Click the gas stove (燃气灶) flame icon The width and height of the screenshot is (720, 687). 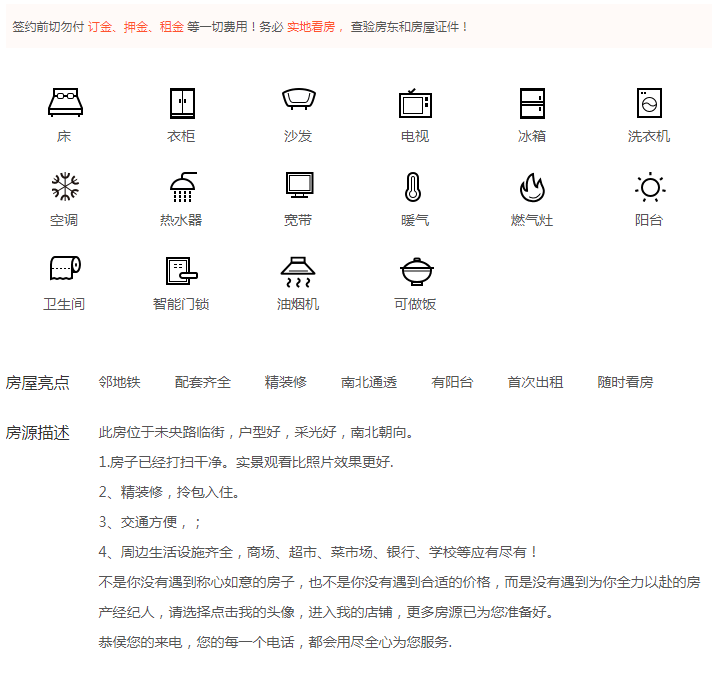pos(532,187)
